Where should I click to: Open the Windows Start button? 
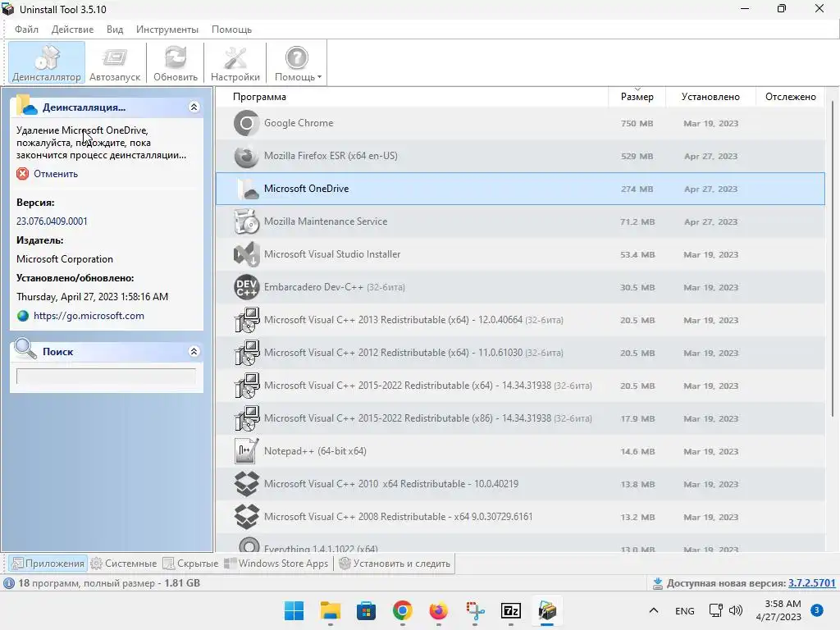294,610
